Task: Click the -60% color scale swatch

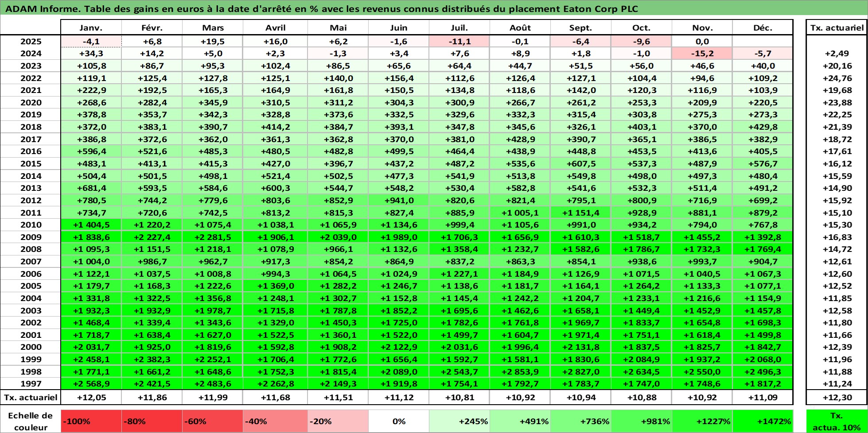Action: pos(213,421)
